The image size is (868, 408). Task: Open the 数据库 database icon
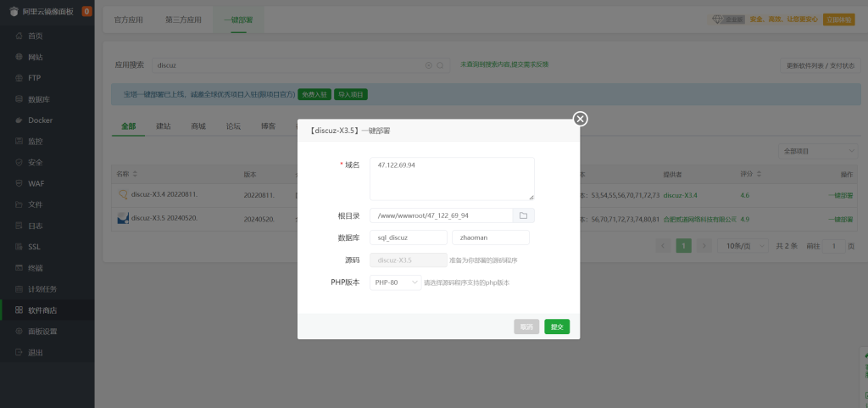19,99
